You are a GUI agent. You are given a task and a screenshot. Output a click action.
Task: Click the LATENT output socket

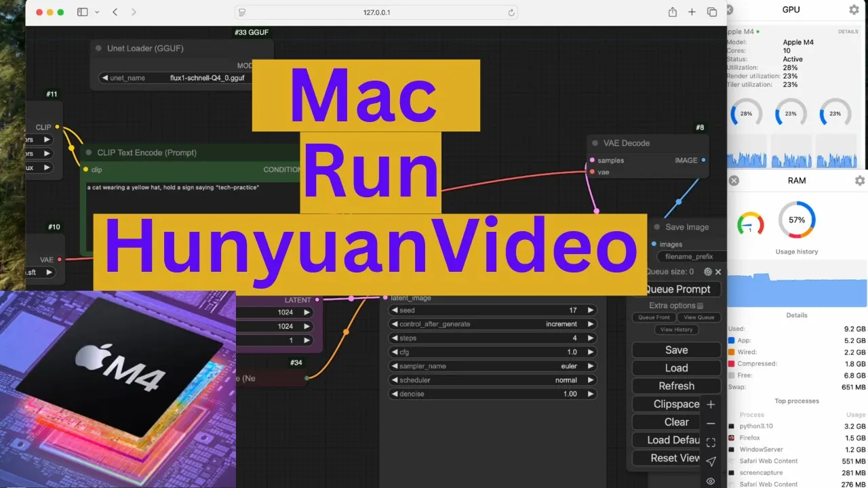317,300
